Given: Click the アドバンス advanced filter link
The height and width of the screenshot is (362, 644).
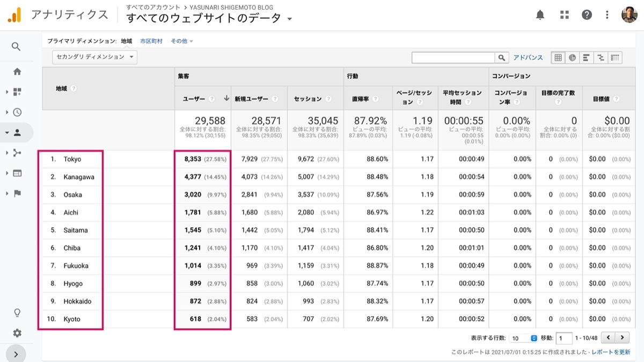Looking at the screenshot, I should coord(528,57).
